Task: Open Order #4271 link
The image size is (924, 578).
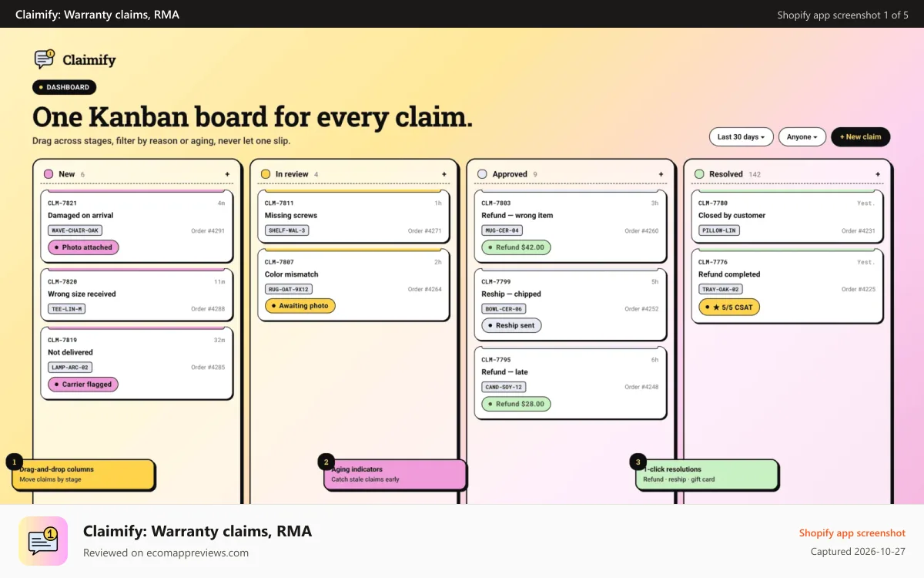Action: [x=425, y=231]
